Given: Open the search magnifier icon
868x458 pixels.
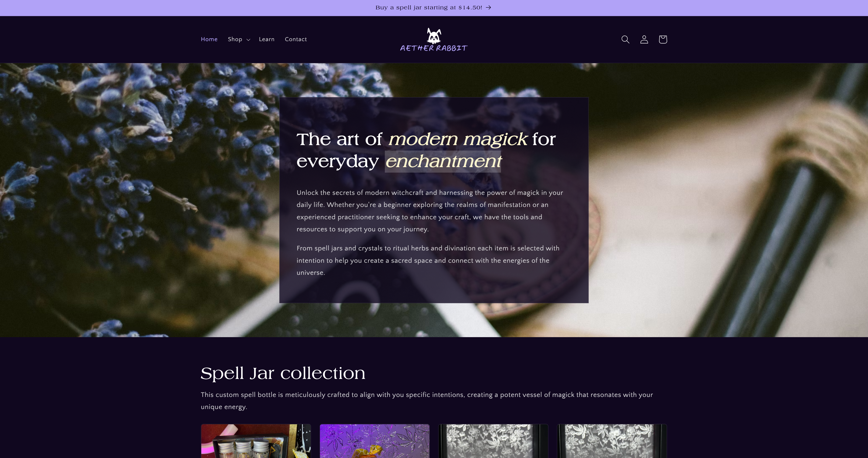Looking at the screenshot, I should point(625,39).
